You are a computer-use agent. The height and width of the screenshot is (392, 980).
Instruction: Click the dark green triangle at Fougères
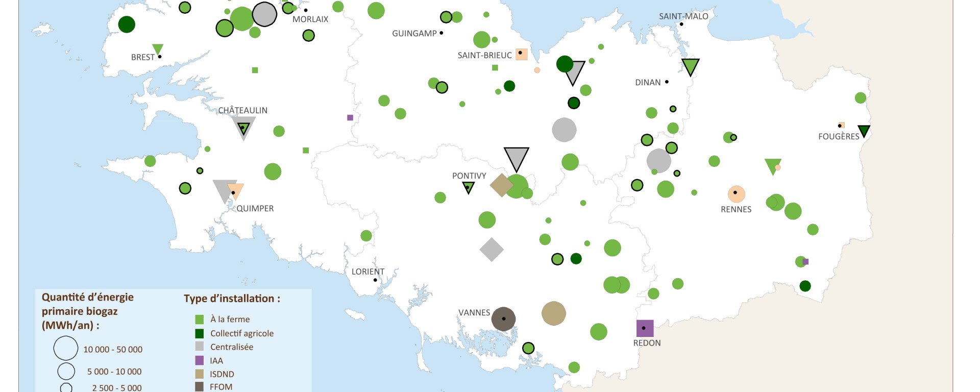point(864,131)
